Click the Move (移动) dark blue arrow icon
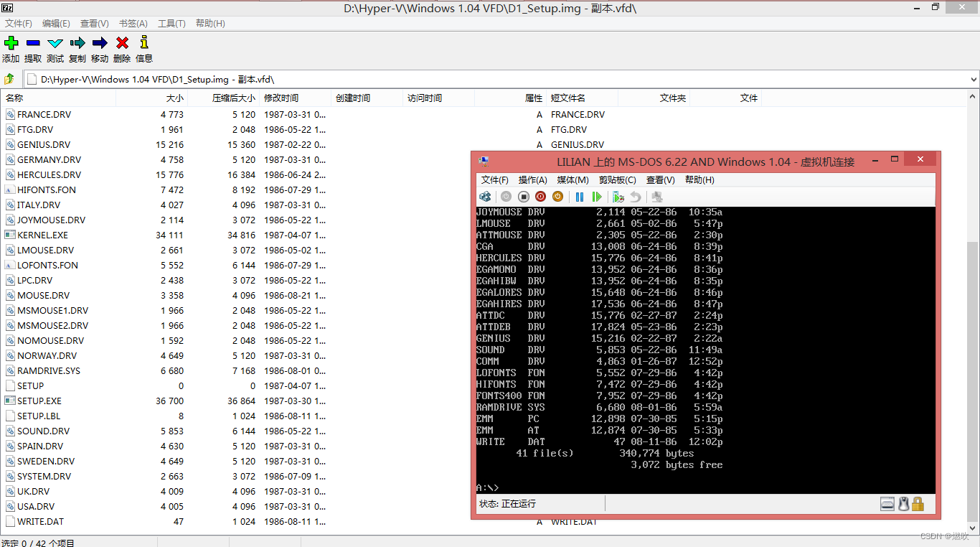 click(100, 43)
